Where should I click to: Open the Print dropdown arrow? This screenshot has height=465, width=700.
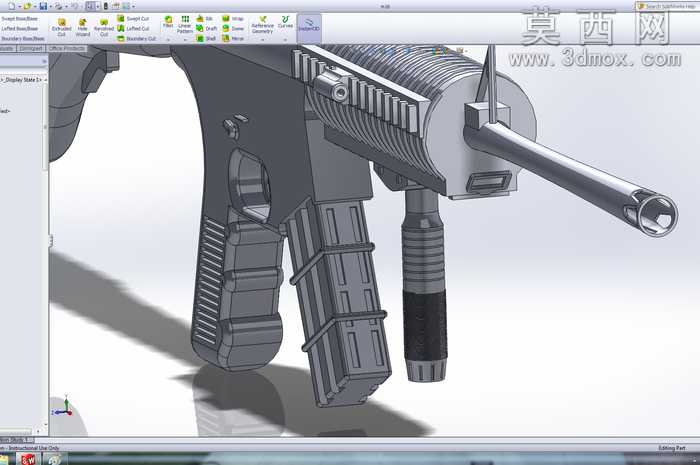point(66,6)
